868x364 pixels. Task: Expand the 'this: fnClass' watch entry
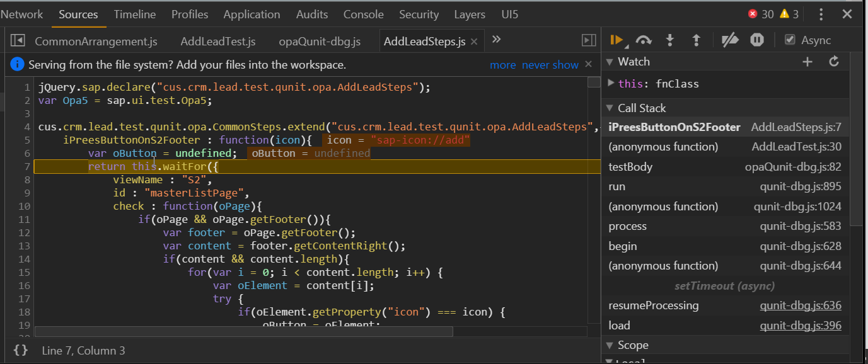coord(611,83)
